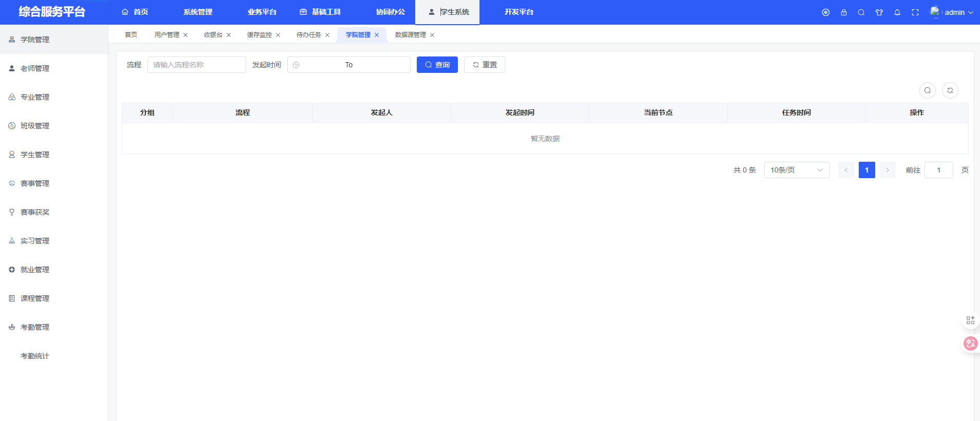This screenshot has height=421, width=980.
Task: Open the 10条/页 page size dropdown
Action: click(x=797, y=170)
